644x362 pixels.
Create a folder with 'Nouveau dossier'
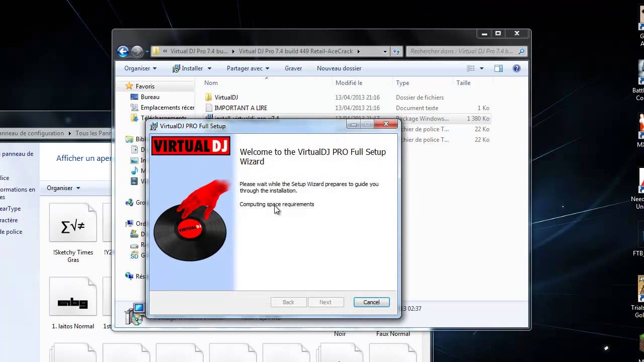(339, 68)
